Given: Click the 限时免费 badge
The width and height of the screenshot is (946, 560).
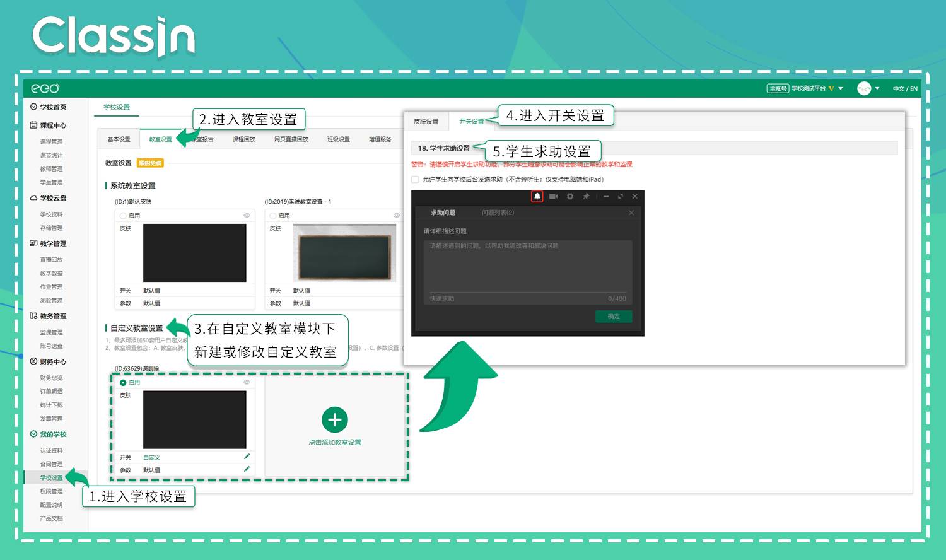Looking at the screenshot, I should pos(150,163).
